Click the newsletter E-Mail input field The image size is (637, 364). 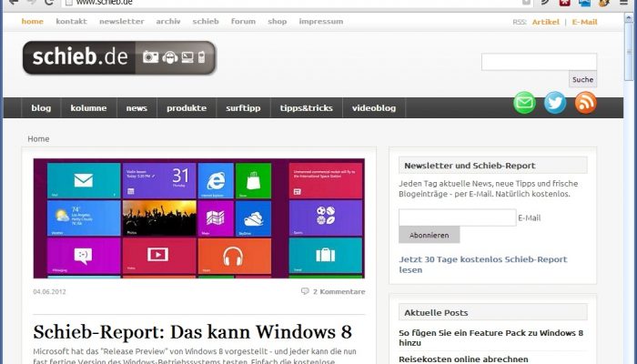pos(457,217)
